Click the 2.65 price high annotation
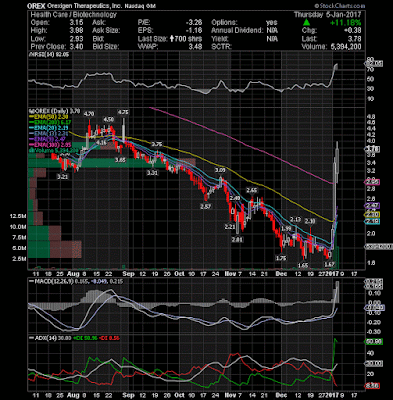 point(252,190)
